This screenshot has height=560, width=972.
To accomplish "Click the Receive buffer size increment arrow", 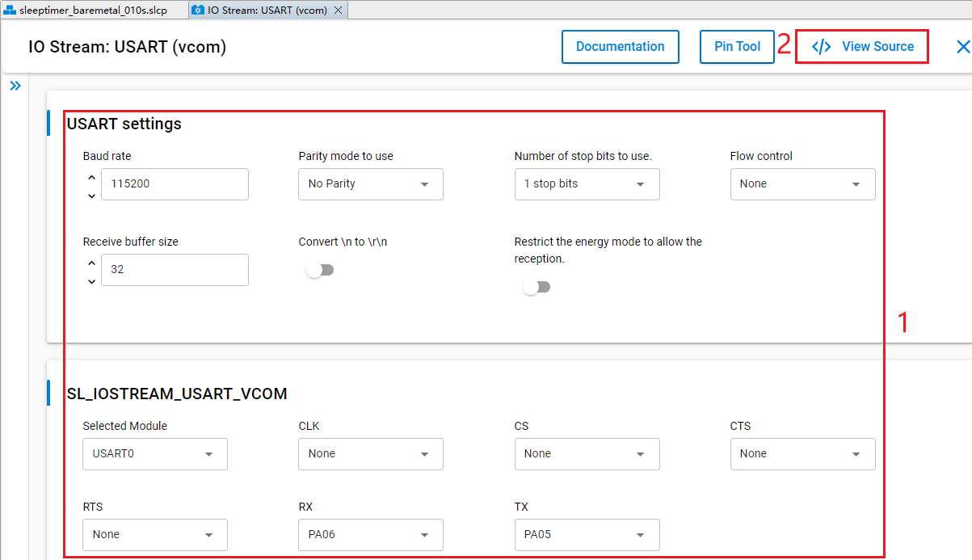I will click(91, 263).
